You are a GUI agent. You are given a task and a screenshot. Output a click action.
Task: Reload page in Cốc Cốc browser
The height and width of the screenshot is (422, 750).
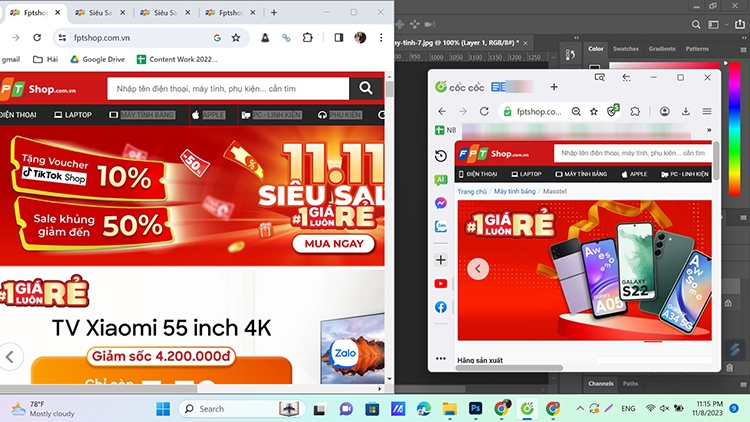click(484, 111)
